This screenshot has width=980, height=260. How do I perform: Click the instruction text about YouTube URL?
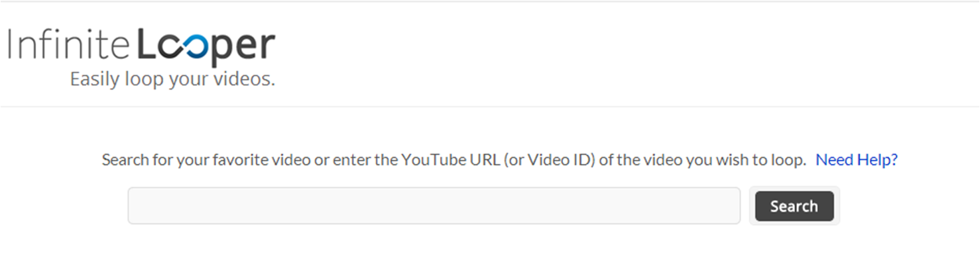coord(454,160)
